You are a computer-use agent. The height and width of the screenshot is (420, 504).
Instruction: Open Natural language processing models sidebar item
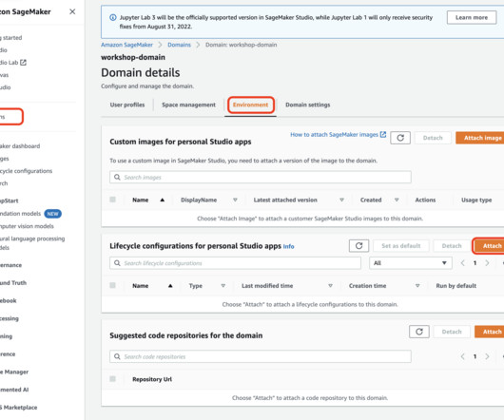[32, 243]
